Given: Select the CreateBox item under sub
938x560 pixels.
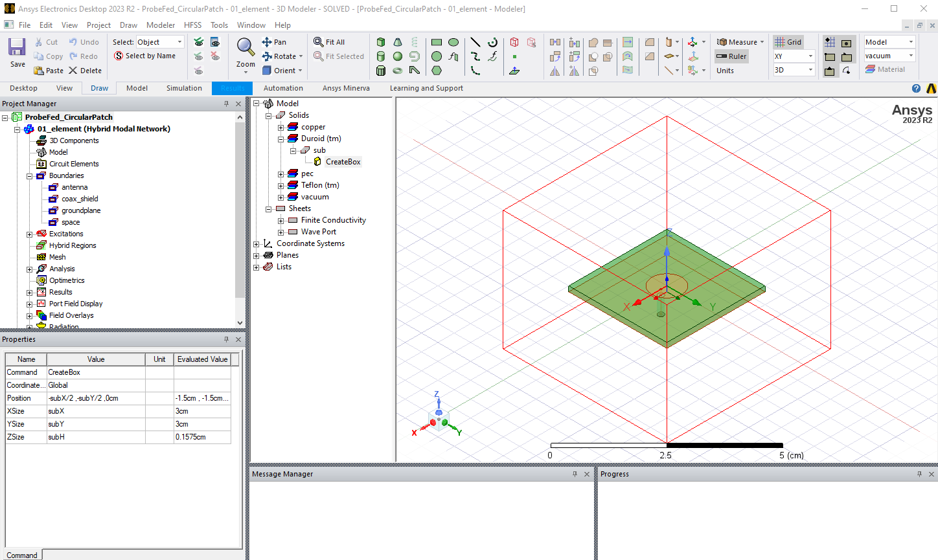Looking at the screenshot, I should point(343,161).
